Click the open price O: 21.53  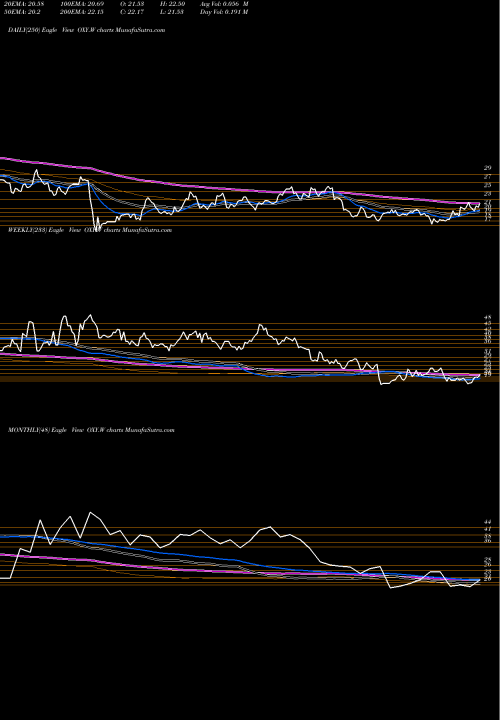[133, 4]
